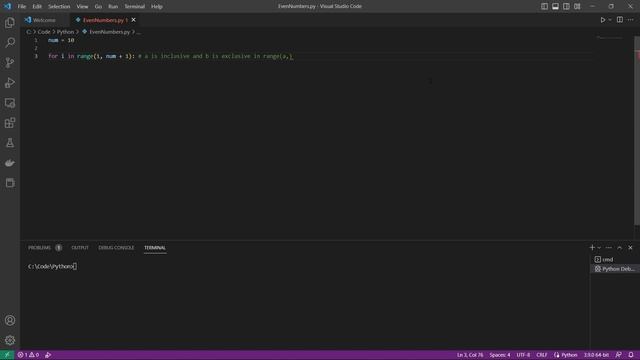Open Accounts menu in activity bar

[10, 320]
